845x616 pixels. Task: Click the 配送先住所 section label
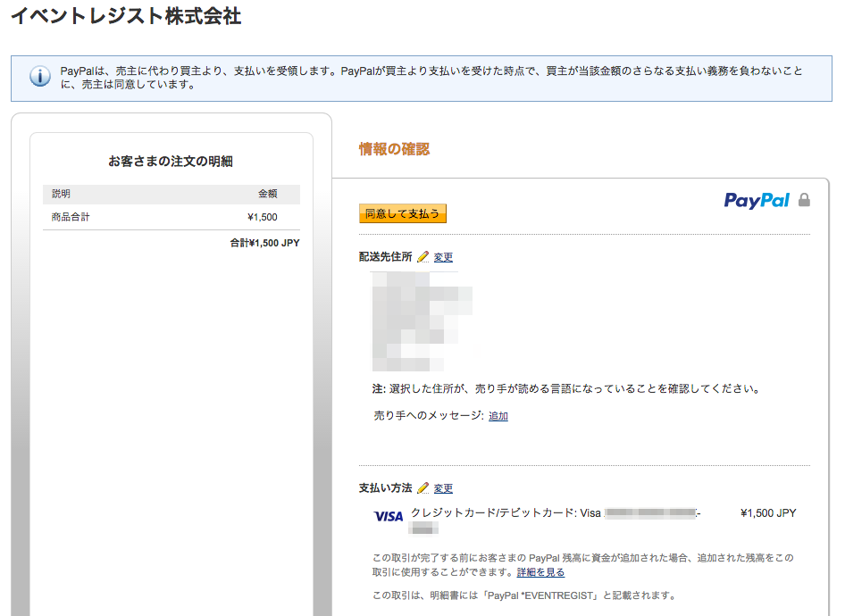385,257
